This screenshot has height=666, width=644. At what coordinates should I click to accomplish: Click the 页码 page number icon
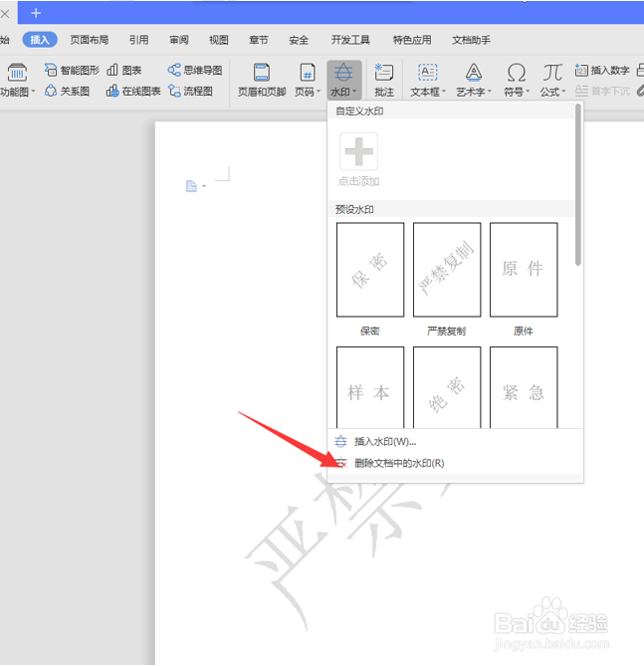[x=308, y=73]
